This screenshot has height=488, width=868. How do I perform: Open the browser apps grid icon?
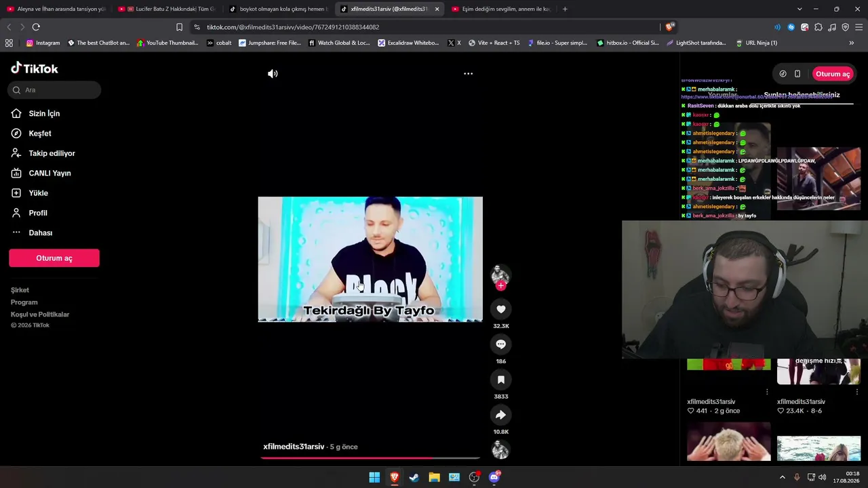(9, 43)
